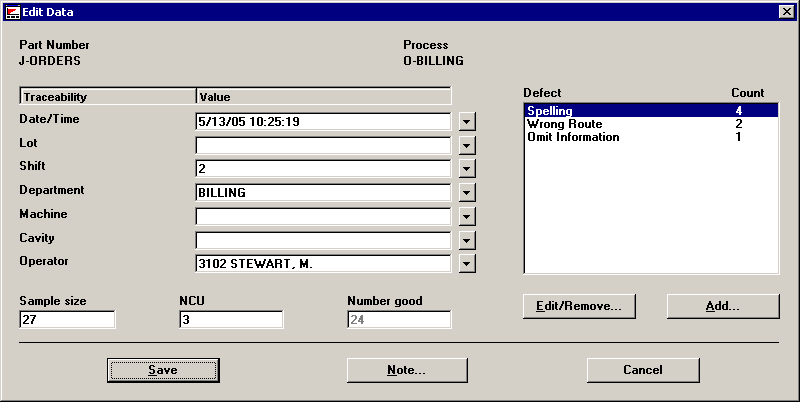Close the Edit Data dialog window
800x402 pixels.
pyautogui.click(x=786, y=11)
